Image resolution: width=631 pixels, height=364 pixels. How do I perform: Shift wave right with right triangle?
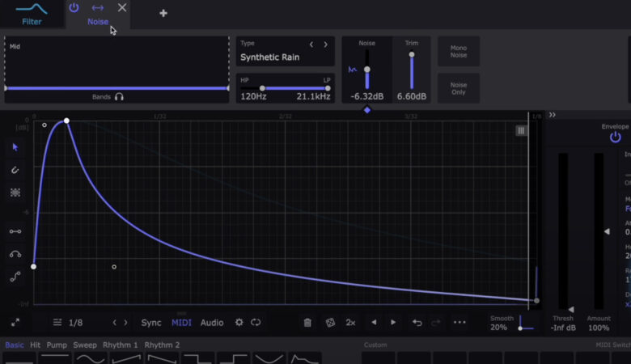tap(393, 322)
